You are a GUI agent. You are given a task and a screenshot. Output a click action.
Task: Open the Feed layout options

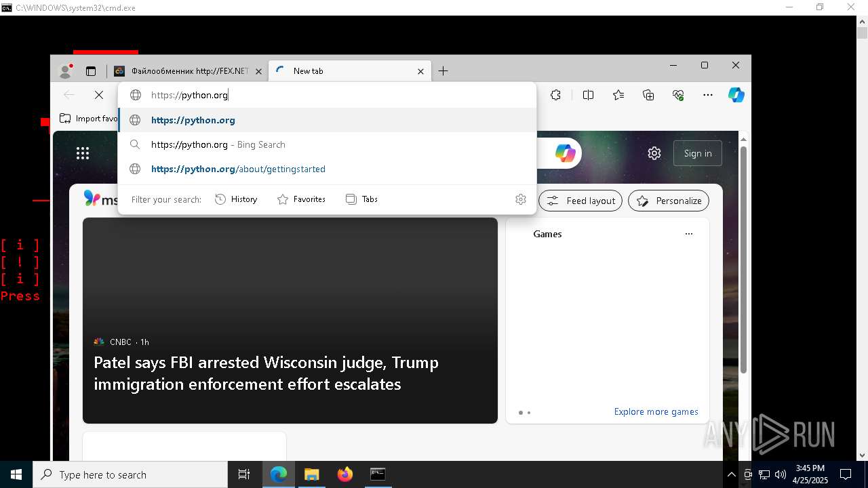[580, 201]
